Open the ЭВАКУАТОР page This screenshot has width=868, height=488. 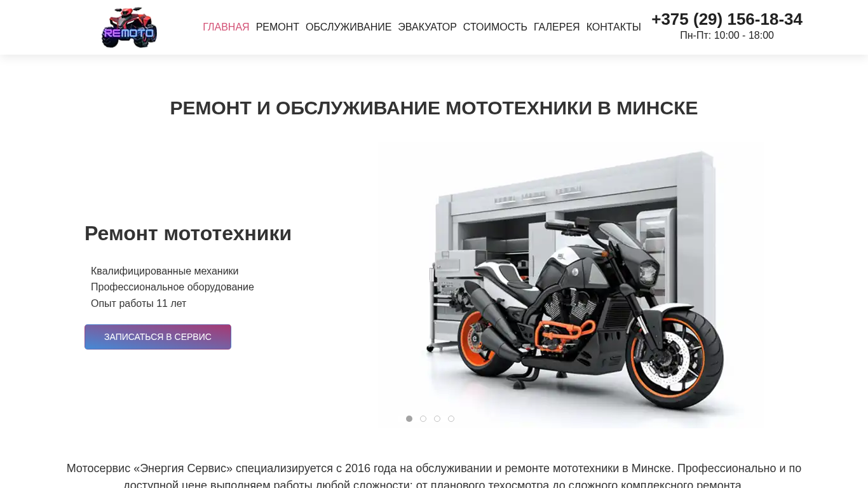click(427, 27)
